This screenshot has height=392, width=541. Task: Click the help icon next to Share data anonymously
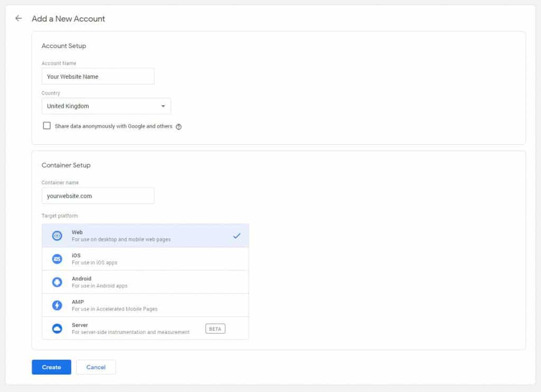pos(179,127)
